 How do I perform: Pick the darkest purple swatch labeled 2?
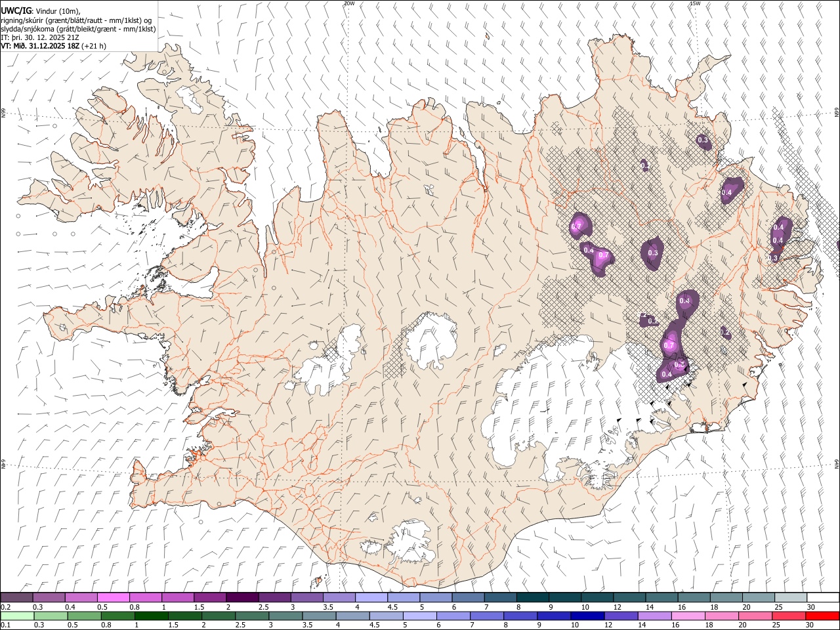pyautogui.click(x=241, y=597)
